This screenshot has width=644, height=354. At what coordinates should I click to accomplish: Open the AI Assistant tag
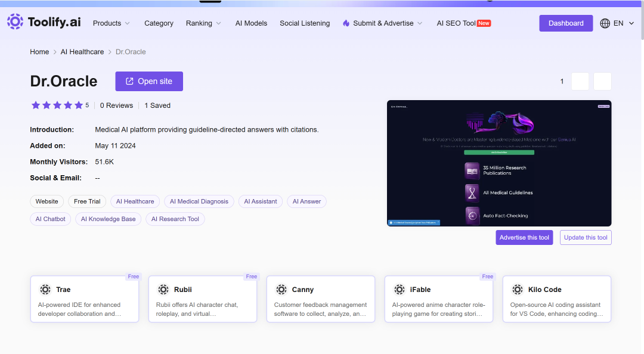tap(261, 201)
